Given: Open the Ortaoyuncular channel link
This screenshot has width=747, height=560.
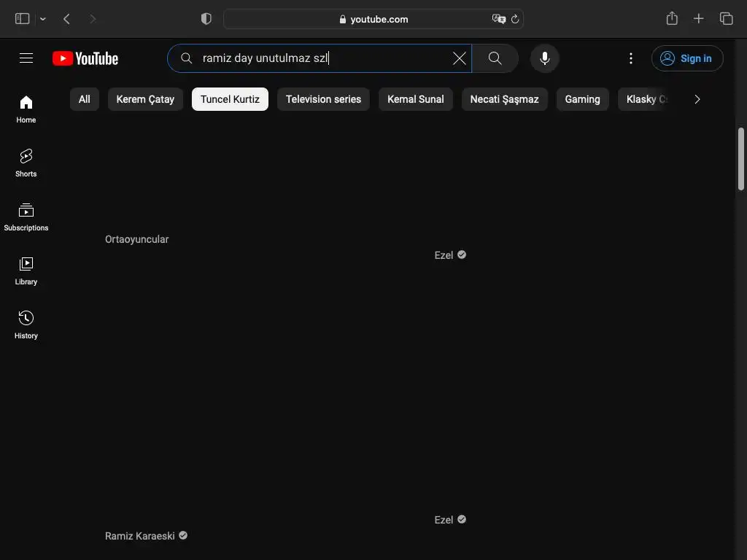Looking at the screenshot, I should pos(136,239).
